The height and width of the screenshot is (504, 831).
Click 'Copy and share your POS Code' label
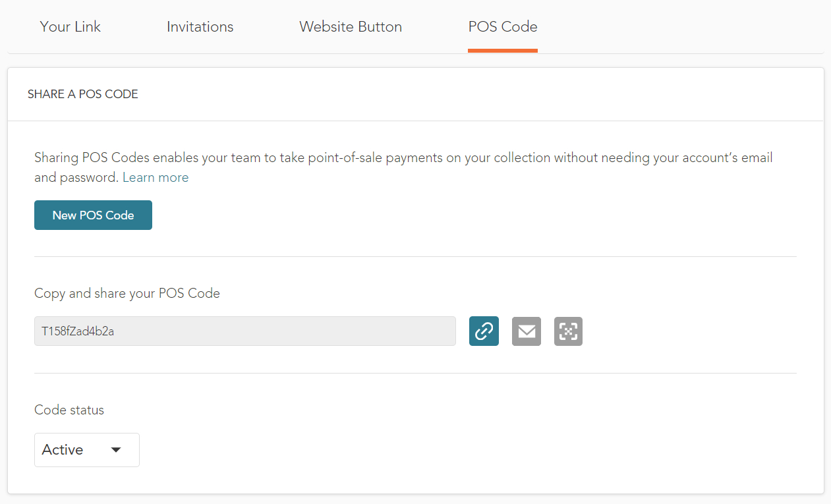coord(127,293)
